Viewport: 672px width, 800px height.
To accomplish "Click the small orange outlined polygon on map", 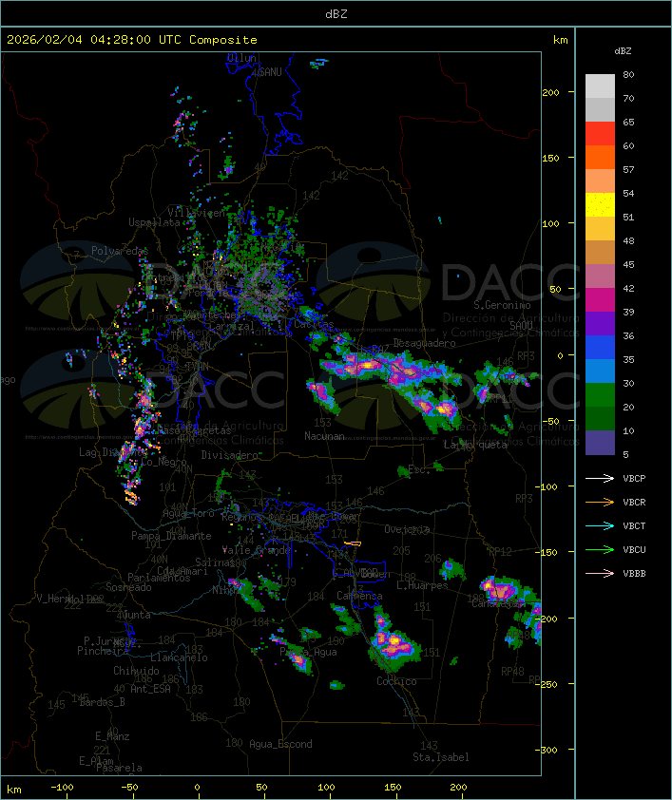I will point(353,543).
